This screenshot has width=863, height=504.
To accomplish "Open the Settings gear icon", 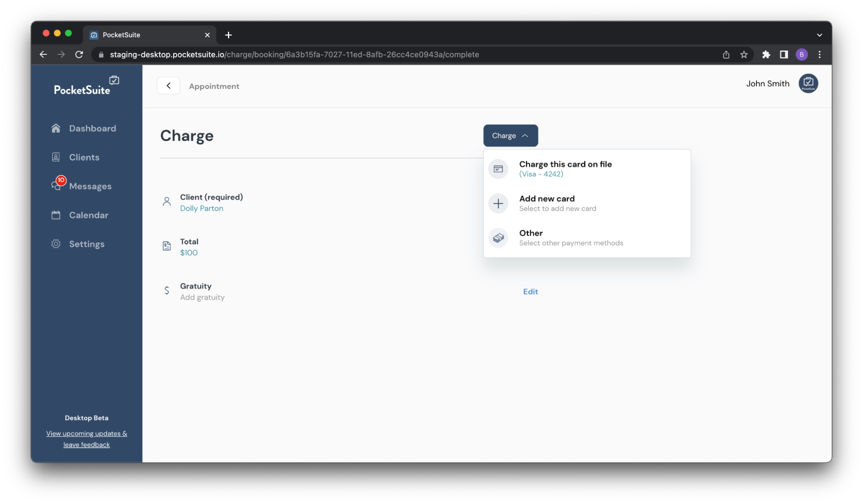I will (x=56, y=244).
